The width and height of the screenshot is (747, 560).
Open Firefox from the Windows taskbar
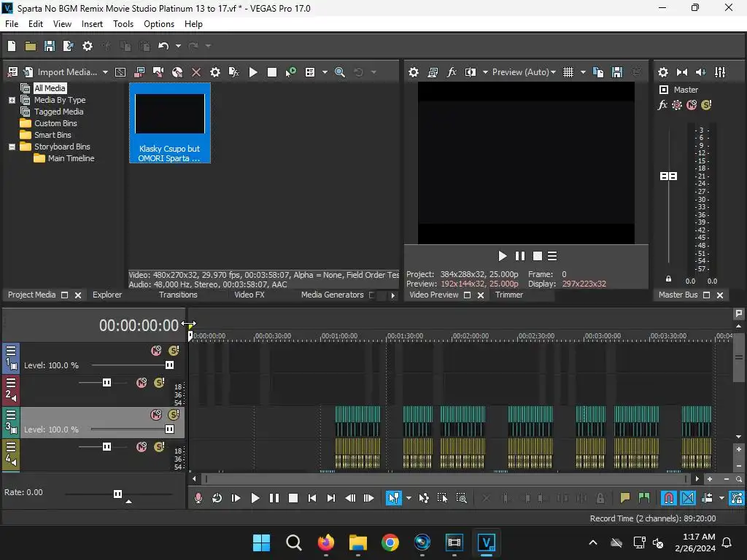[x=326, y=542]
